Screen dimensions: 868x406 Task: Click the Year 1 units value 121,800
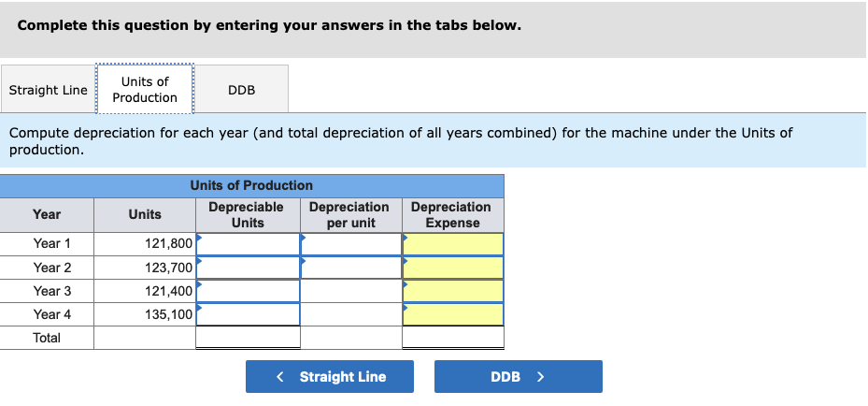tap(169, 244)
